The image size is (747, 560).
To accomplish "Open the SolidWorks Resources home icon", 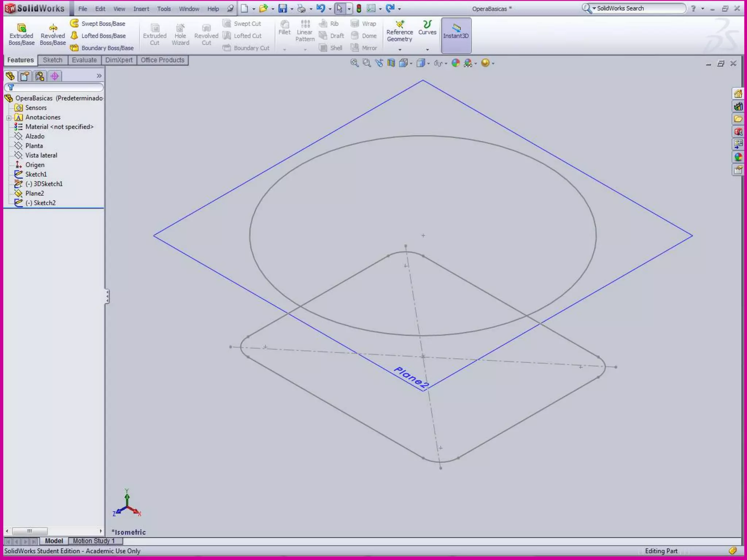I will pyautogui.click(x=738, y=94).
